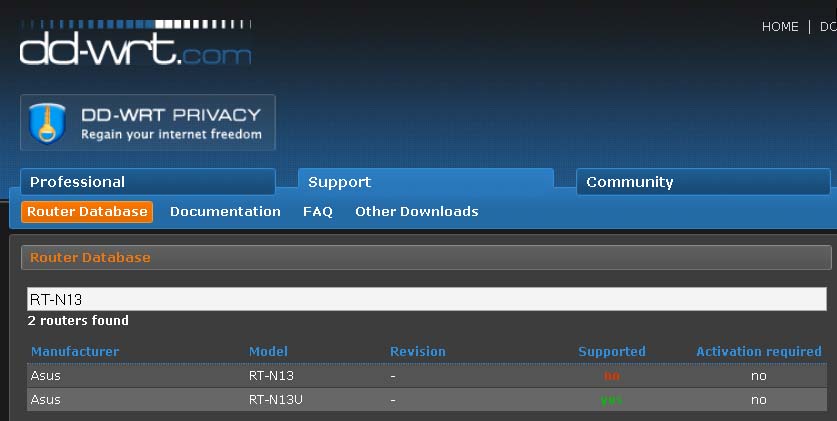
Task: Click the green "yes" Supported value
Action: click(x=612, y=400)
